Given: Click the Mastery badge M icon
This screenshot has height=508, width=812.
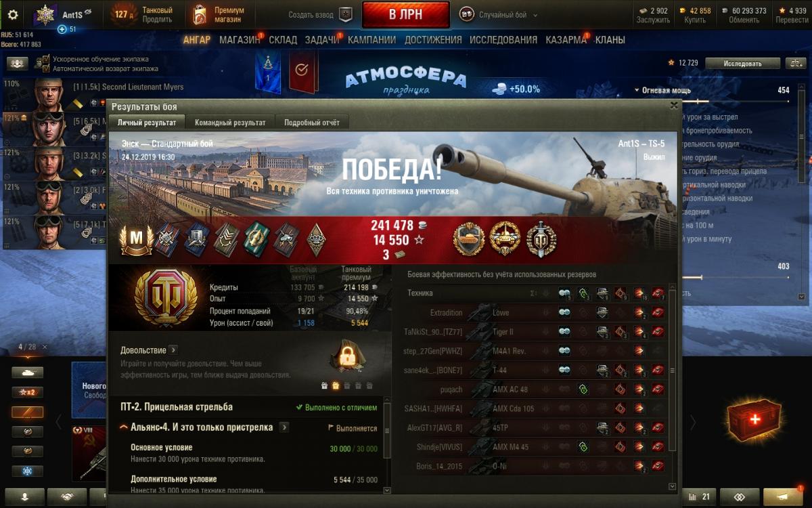Looking at the screenshot, I should tap(136, 238).
